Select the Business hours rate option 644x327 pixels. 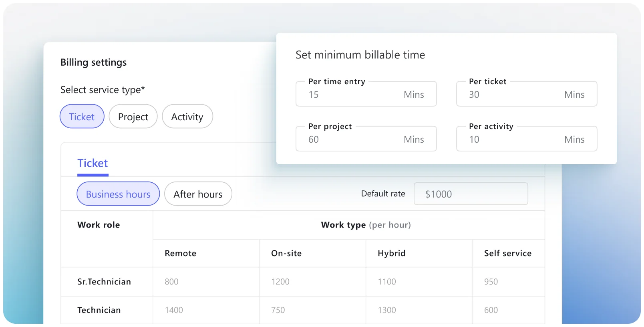point(118,194)
